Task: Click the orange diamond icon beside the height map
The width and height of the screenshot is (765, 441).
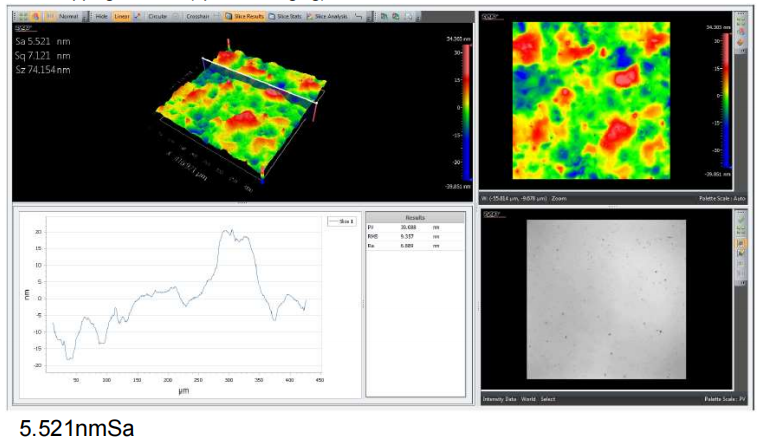Action: click(741, 42)
